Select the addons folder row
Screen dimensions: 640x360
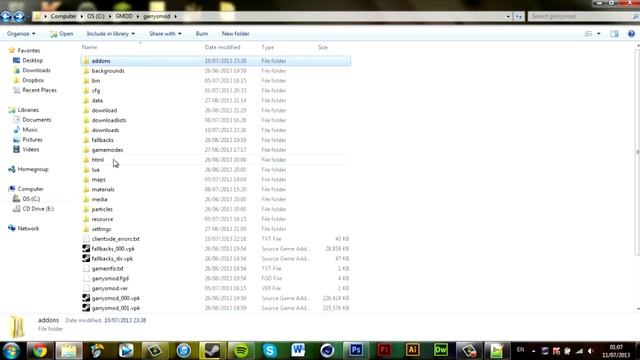(x=216, y=61)
